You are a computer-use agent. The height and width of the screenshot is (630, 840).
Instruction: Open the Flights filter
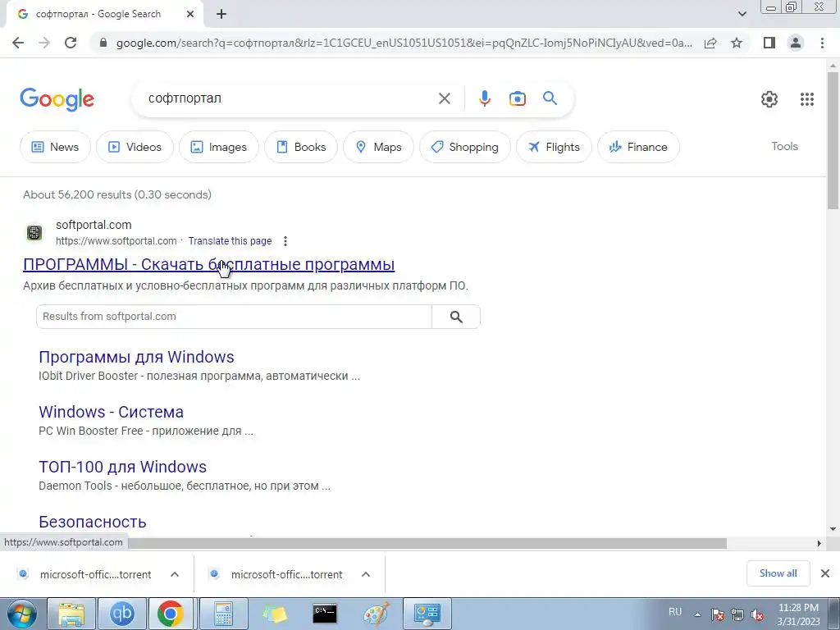pos(554,147)
